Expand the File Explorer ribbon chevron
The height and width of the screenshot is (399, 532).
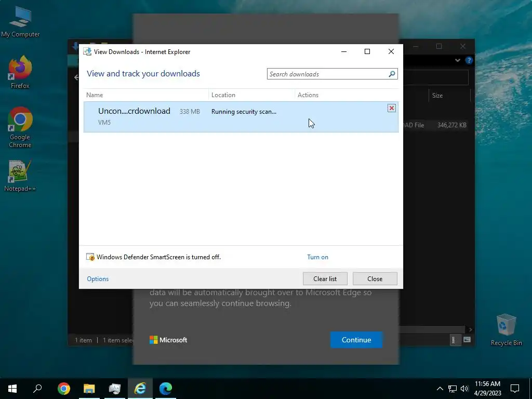tap(458, 60)
